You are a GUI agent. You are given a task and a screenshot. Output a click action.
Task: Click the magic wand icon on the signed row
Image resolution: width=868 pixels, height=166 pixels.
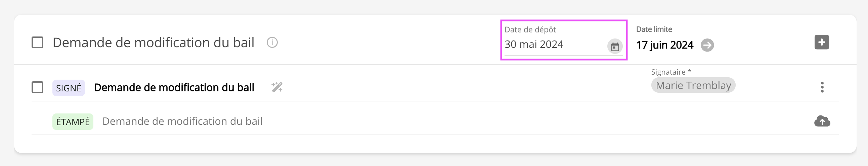pos(277,87)
